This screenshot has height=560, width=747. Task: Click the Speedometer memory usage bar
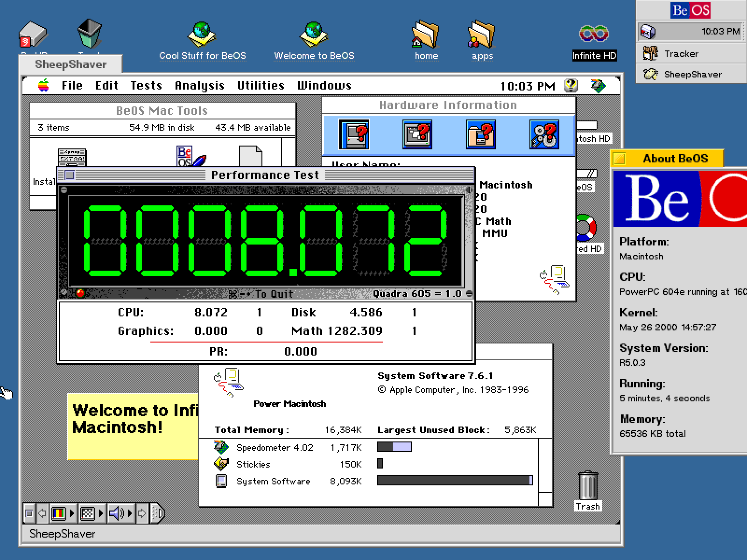coord(395,447)
